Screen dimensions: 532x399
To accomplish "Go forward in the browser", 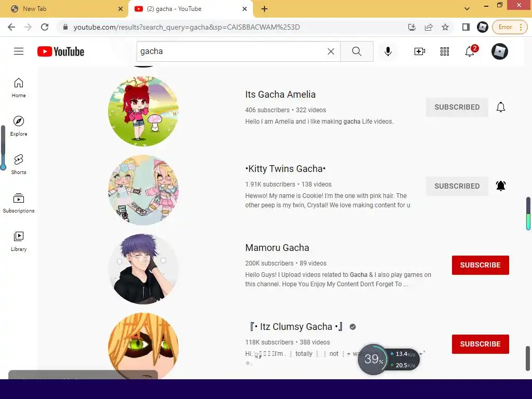I will point(28,27).
